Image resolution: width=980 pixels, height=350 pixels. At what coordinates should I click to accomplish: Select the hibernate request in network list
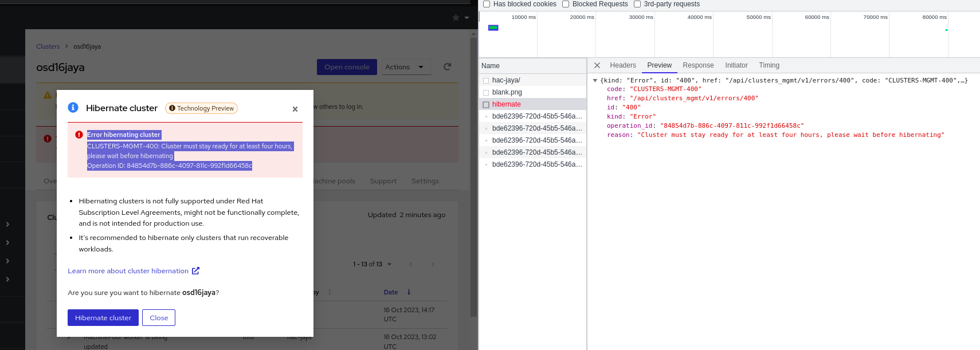[x=506, y=104]
